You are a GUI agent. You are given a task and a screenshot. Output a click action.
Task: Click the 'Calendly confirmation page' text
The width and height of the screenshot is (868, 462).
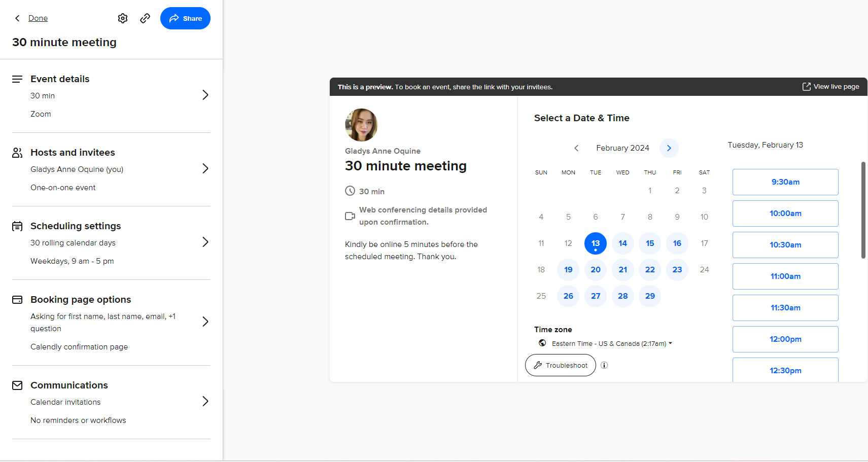79,347
